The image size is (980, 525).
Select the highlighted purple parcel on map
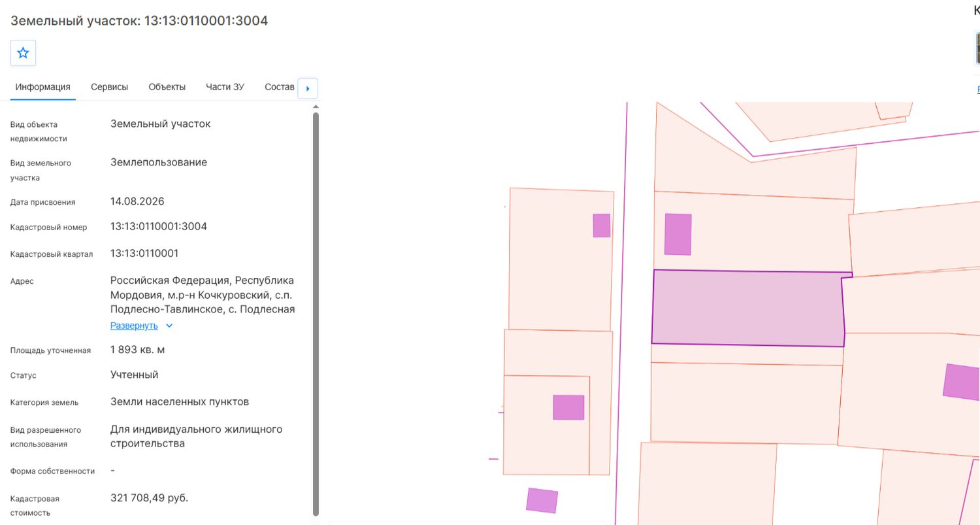click(748, 308)
